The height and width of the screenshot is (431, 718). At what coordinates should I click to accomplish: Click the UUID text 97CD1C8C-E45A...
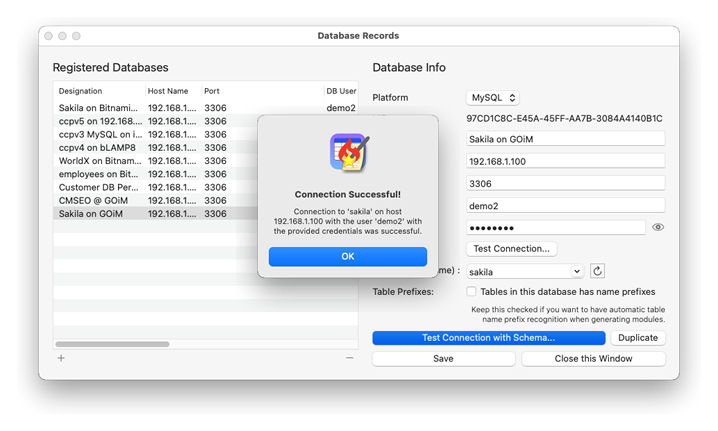point(564,119)
